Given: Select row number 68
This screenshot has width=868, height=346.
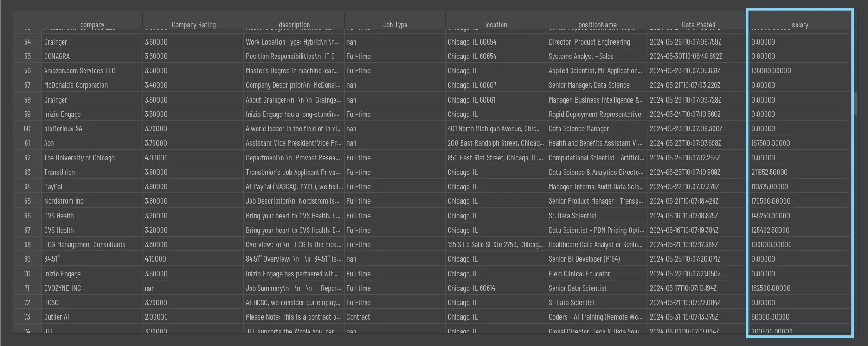Looking at the screenshot, I should [x=27, y=244].
